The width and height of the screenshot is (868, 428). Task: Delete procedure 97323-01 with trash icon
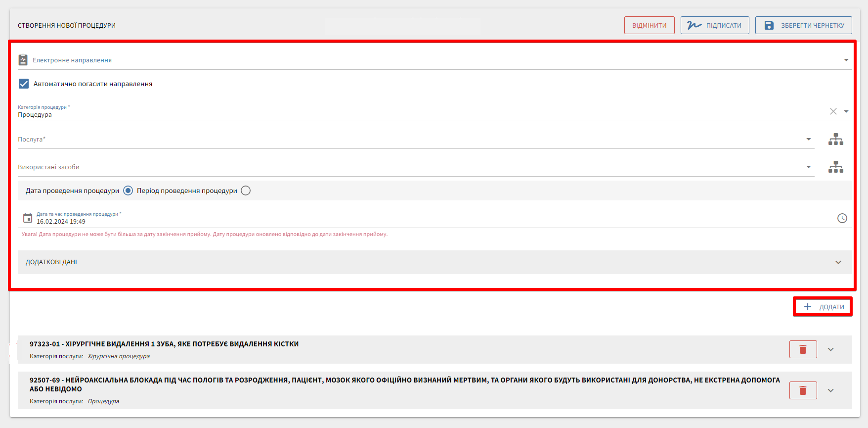click(803, 349)
